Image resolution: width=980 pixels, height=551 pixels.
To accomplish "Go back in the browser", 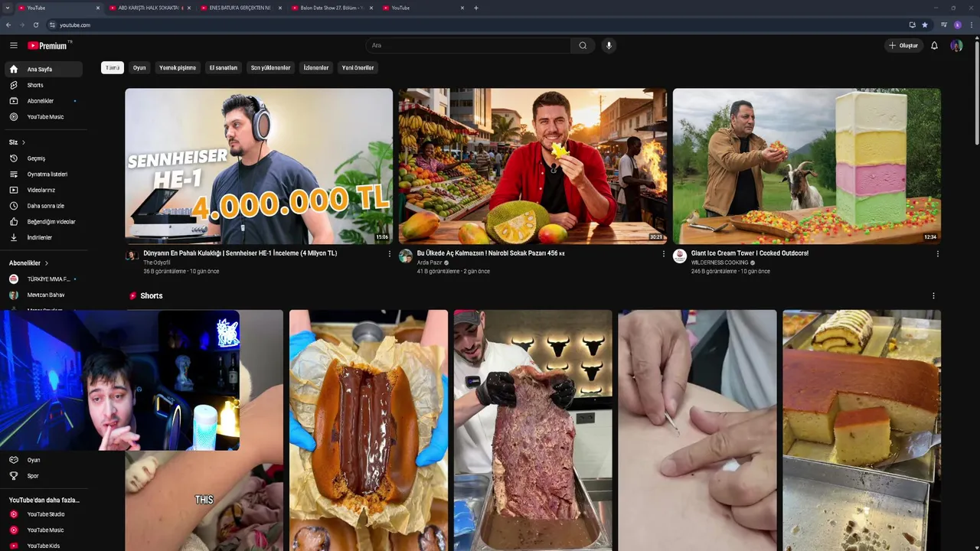I will 8,24.
